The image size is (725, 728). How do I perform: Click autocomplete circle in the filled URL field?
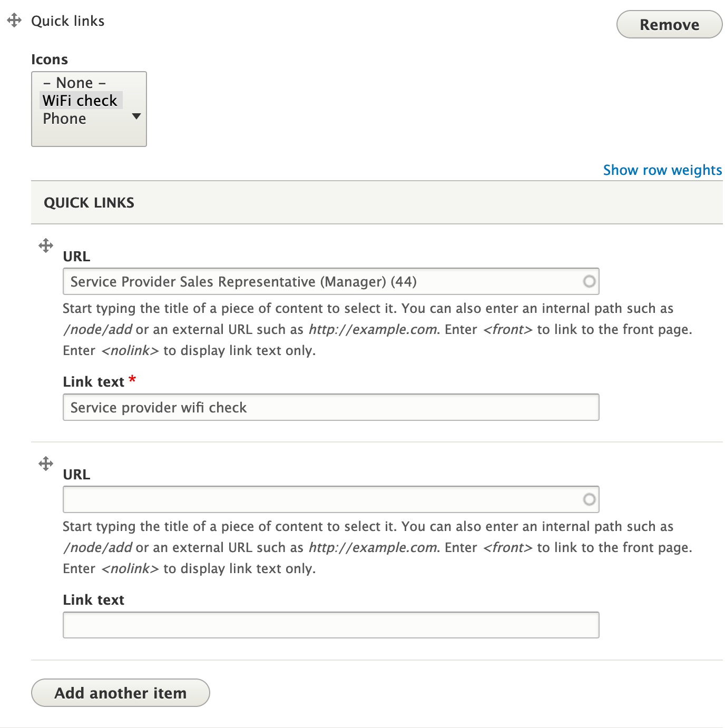point(589,281)
